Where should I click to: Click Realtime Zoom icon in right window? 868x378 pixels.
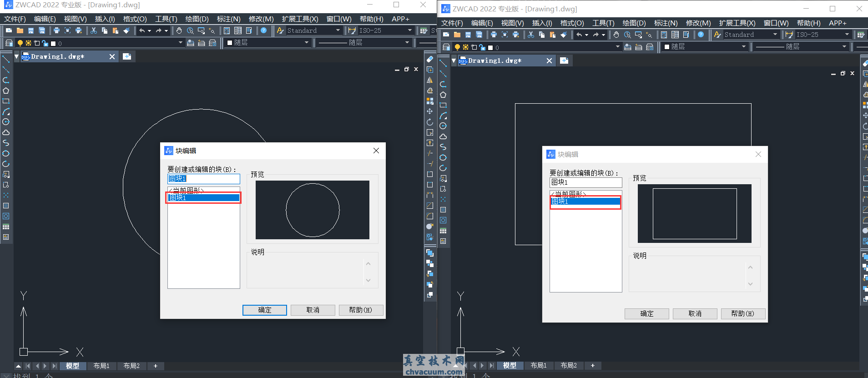(x=627, y=35)
